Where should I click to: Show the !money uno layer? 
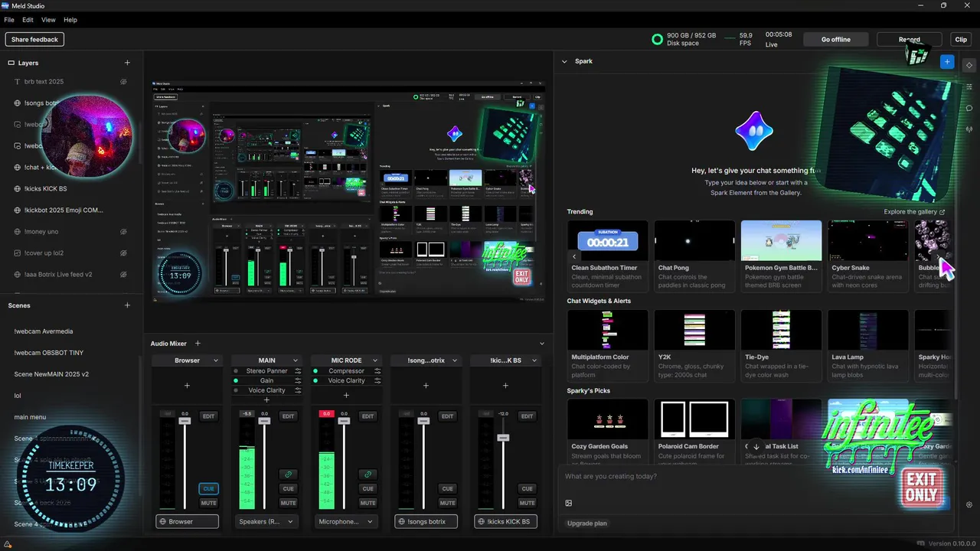(x=123, y=232)
